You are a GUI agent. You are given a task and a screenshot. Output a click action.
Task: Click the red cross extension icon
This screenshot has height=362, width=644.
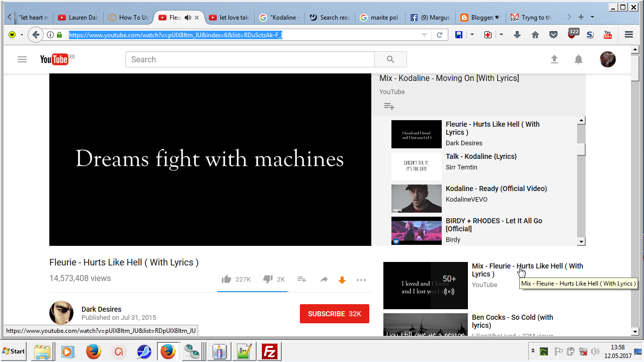488,35
